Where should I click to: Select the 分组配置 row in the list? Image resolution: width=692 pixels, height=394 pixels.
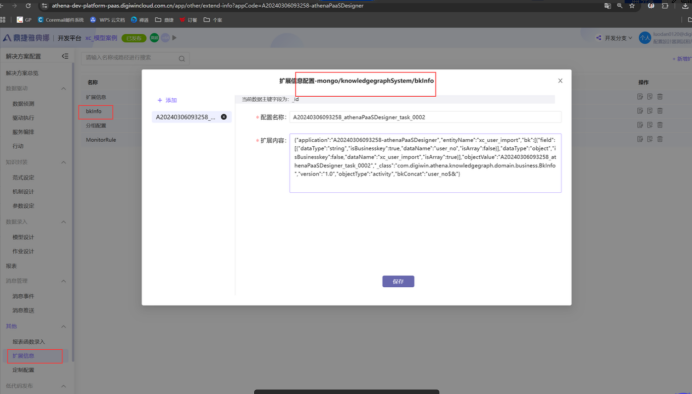click(x=96, y=126)
